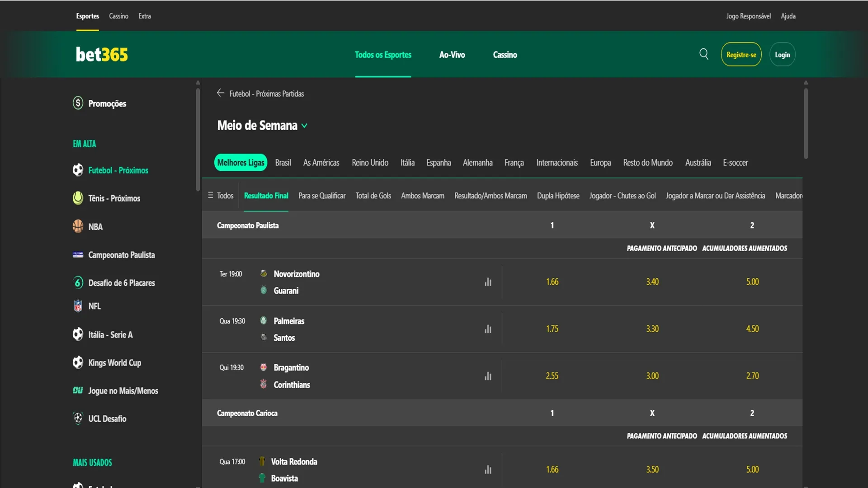
Task: Click the Registre-se button
Action: [x=741, y=55]
